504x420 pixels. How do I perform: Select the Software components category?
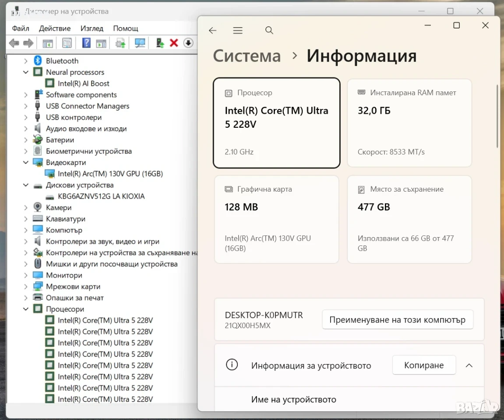pyautogui.click(x=81, y=95)
